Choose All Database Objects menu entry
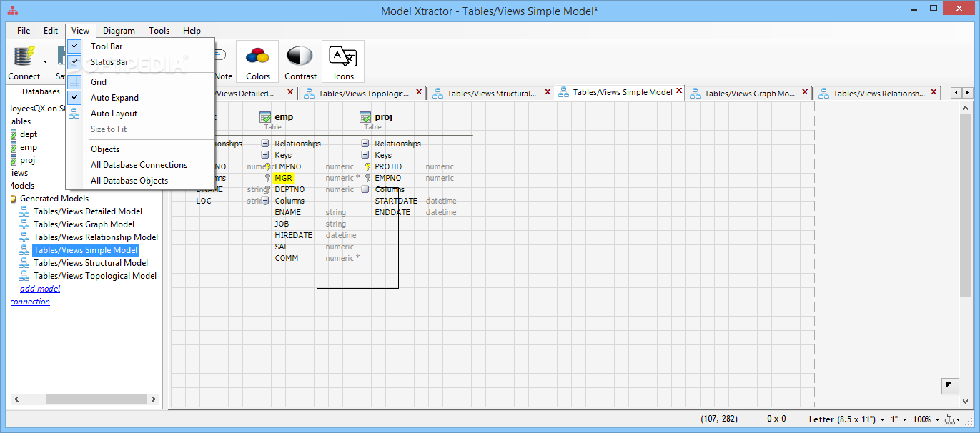Image resolution: width=980 pixels, height=433 pixels. click(x=140, y=181)
